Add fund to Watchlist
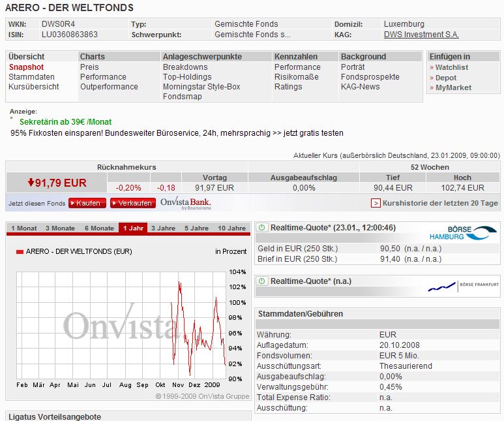504x421 pixels. coord(451,67)
